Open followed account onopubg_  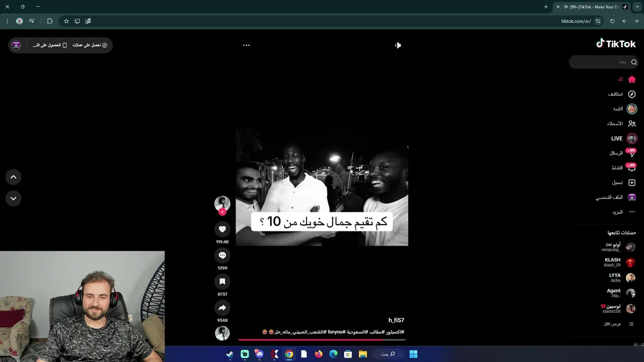click(618, 247)
